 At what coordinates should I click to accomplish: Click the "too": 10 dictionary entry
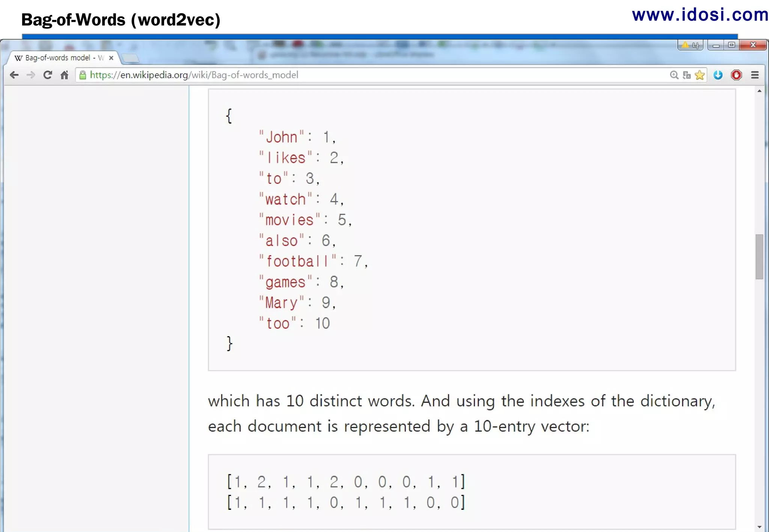[294, 323]
